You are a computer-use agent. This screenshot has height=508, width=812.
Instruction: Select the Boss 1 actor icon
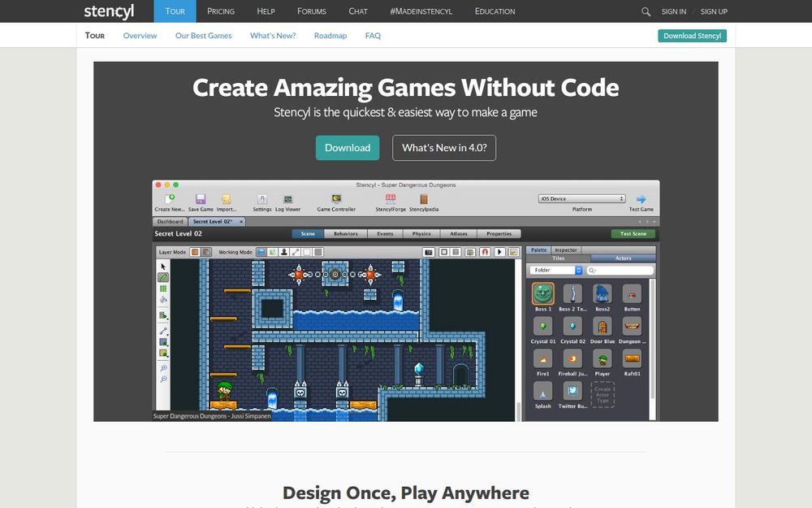click(x=542, y=294)
